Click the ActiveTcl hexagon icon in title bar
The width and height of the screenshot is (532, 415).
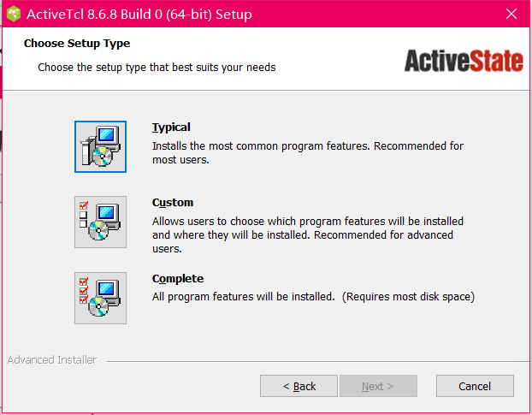click(14, 15)
